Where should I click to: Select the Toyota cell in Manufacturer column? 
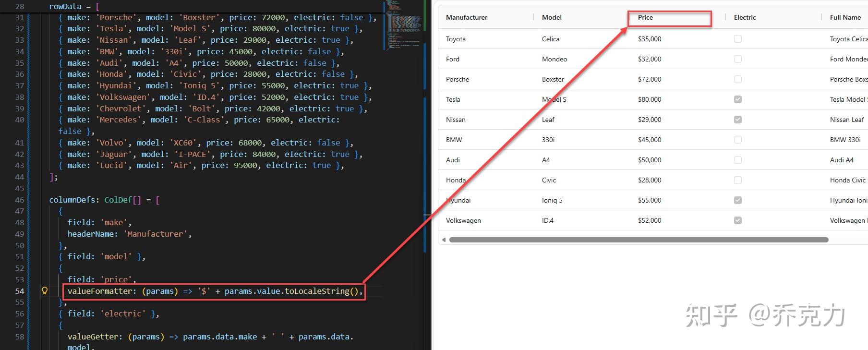click(x=456, y=39)
